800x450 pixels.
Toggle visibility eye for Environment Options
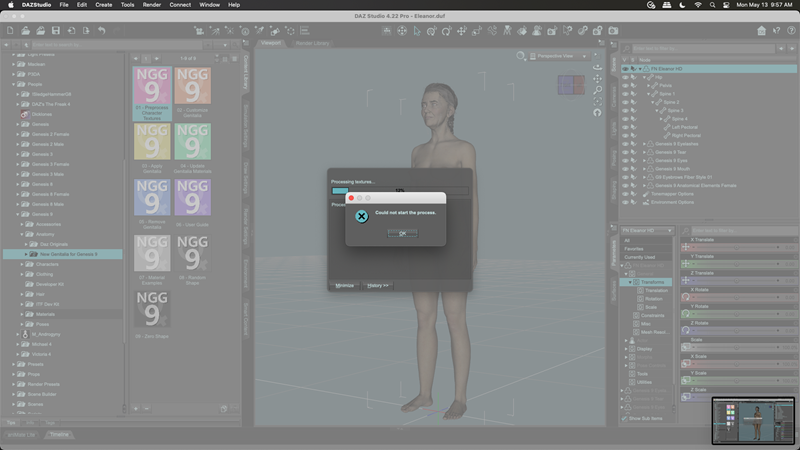[625, 202]
